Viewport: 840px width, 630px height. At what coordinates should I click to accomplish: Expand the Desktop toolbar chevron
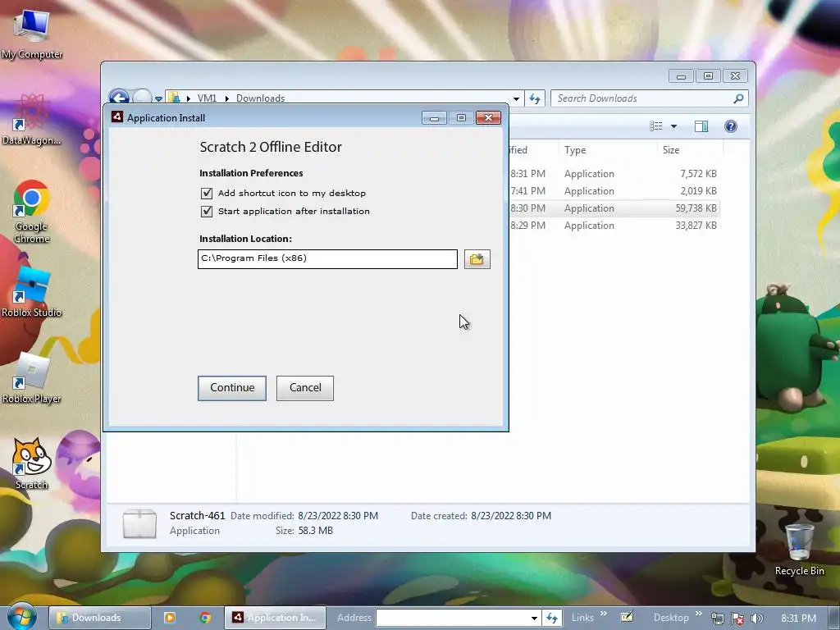coord(698,614)
